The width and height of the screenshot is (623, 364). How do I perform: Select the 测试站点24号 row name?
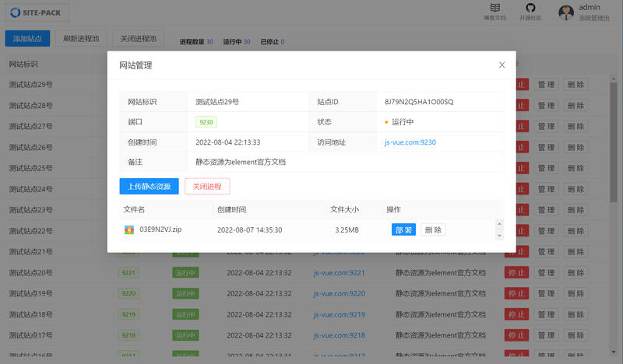click(x=31, y=189)
